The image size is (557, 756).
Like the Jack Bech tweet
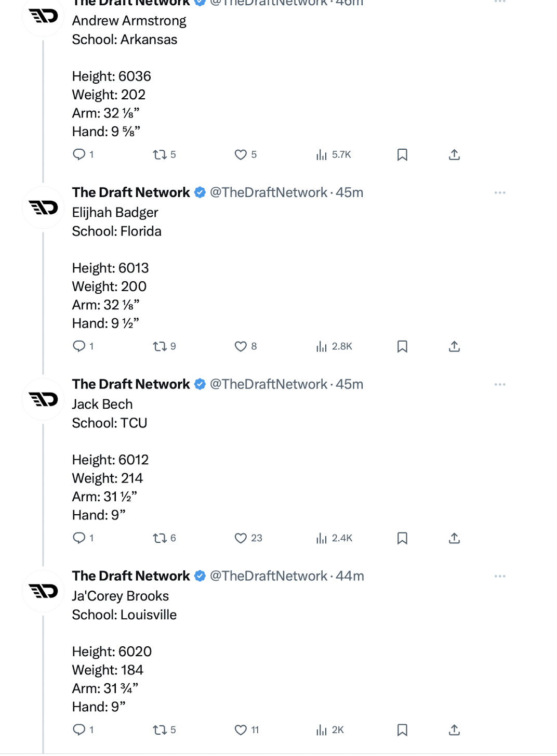(x=241, y=538)
